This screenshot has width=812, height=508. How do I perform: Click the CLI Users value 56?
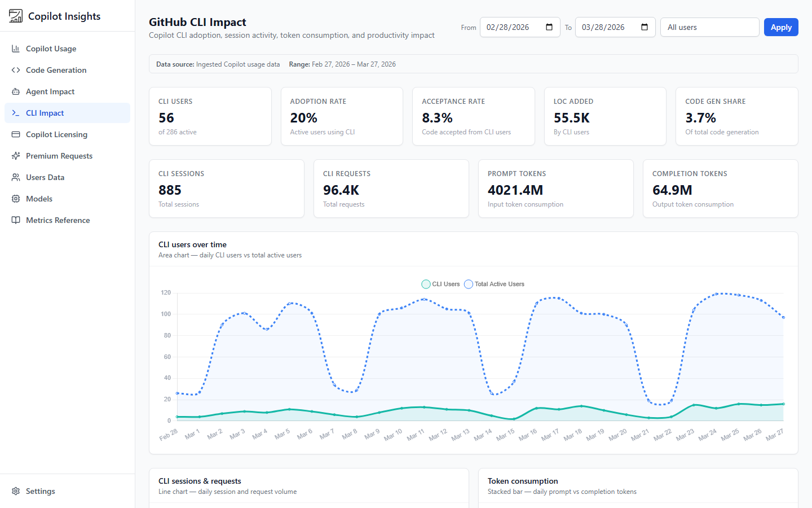point(166,118)
